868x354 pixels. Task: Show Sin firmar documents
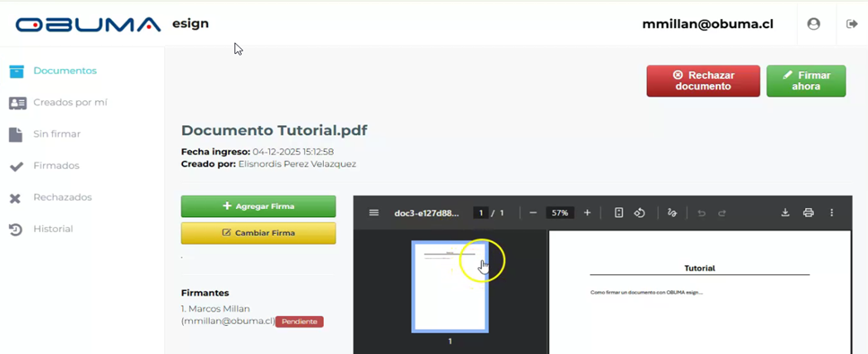[x=56, y=134]
